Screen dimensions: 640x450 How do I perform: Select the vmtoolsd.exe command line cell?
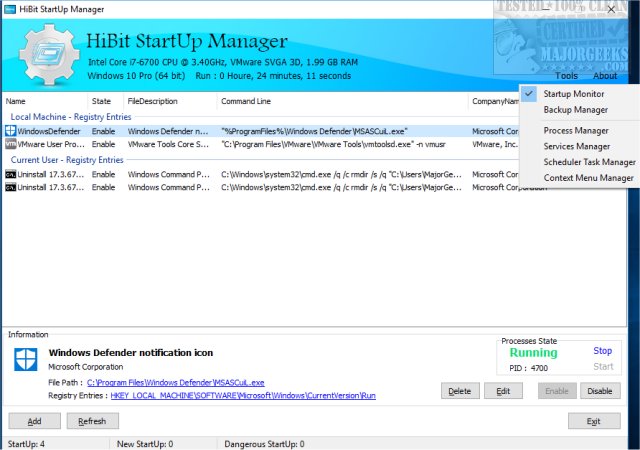click(333, 144)
